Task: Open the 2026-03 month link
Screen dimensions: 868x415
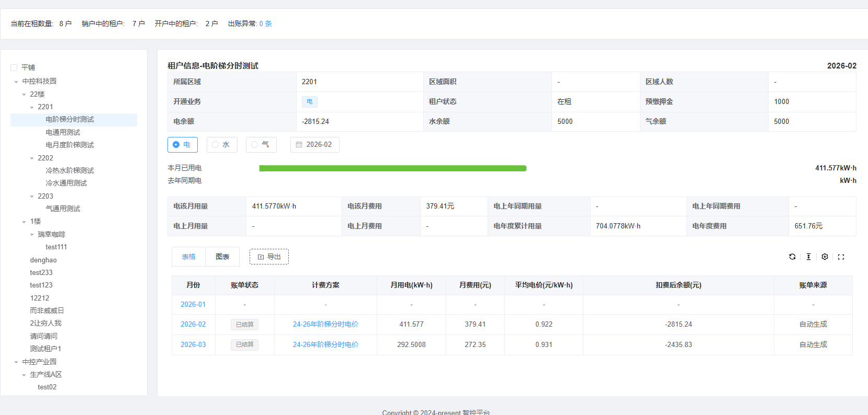Action: pos(193,345)
